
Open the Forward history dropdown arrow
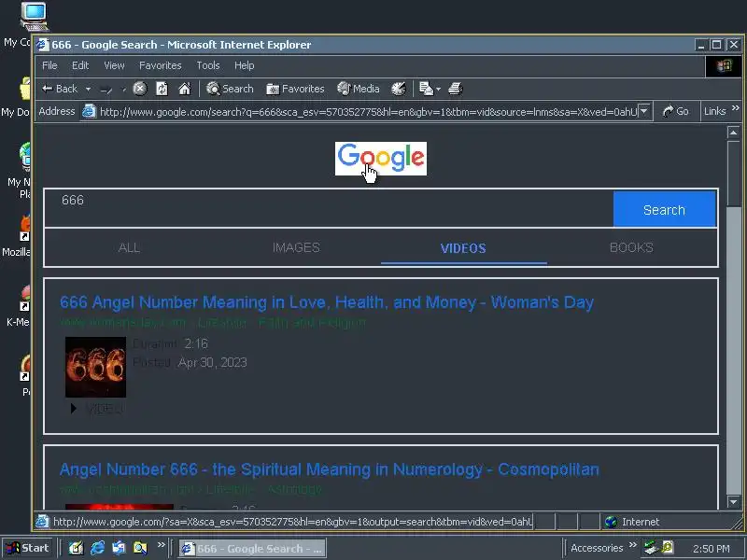pos(123,89)
